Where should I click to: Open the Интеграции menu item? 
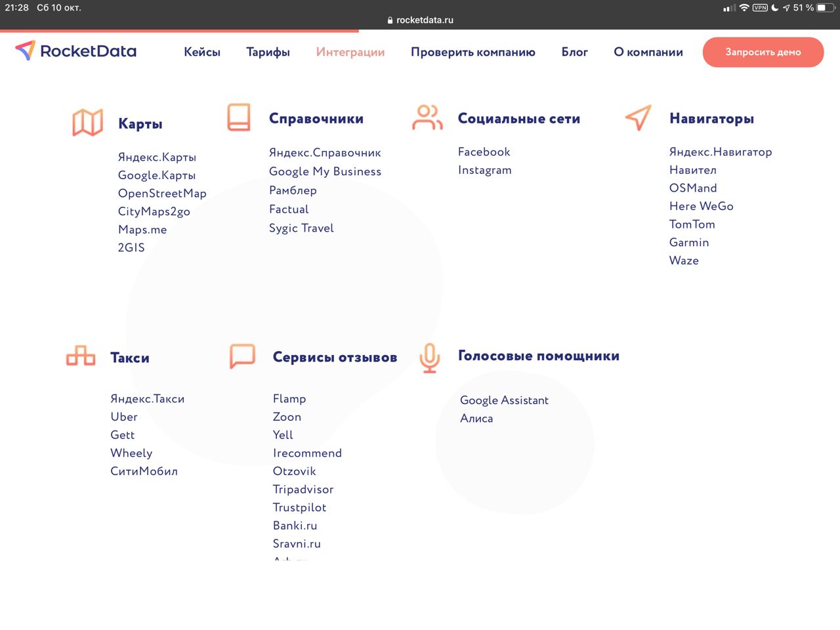tap(350, 52)
